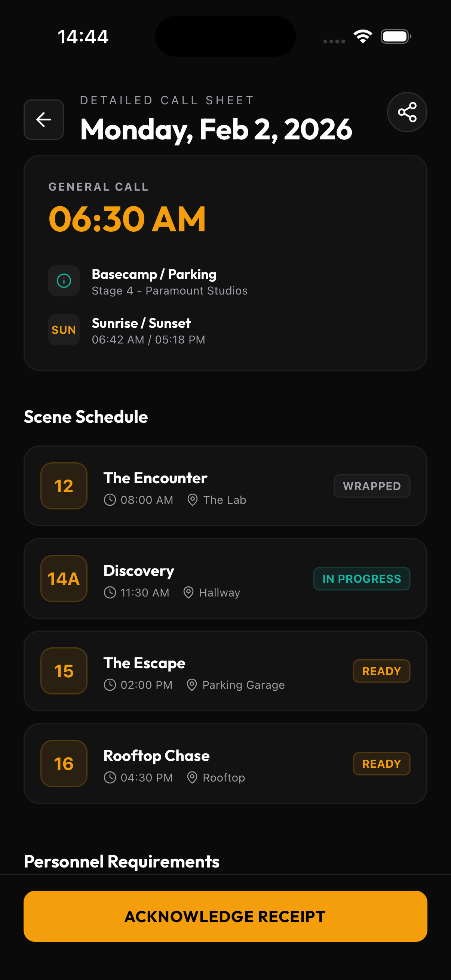Tap the scene 14A number badge

64,579
